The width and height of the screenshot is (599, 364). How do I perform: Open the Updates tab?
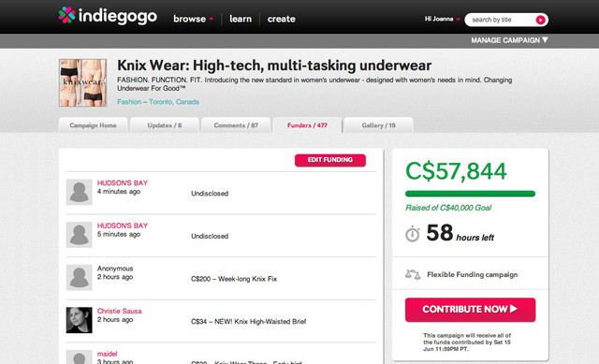point(165,125)
